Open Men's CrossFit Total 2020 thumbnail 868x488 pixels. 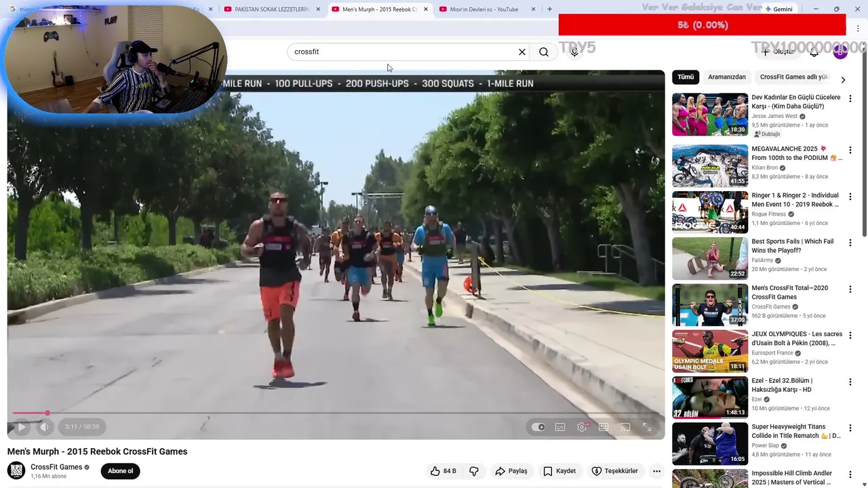click(x=710, y=304)
